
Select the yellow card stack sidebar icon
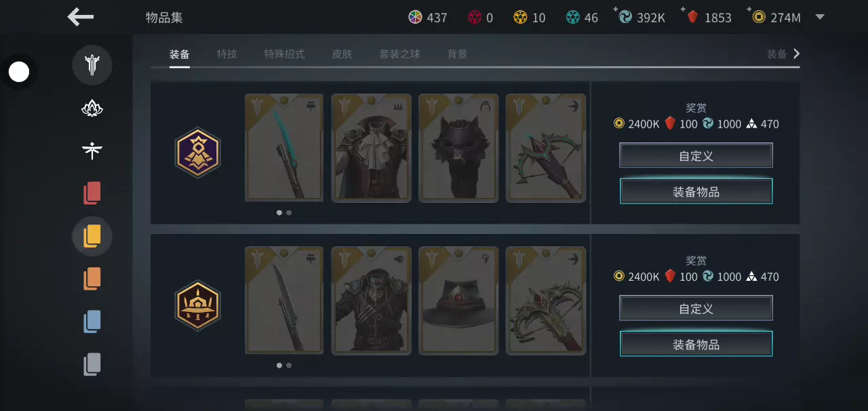click(92, 236)
